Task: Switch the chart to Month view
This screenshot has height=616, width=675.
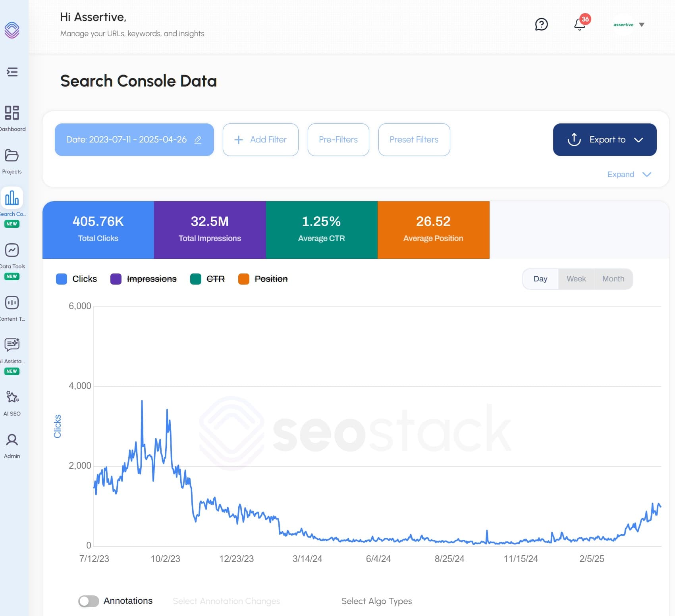Action: point(613,279)
